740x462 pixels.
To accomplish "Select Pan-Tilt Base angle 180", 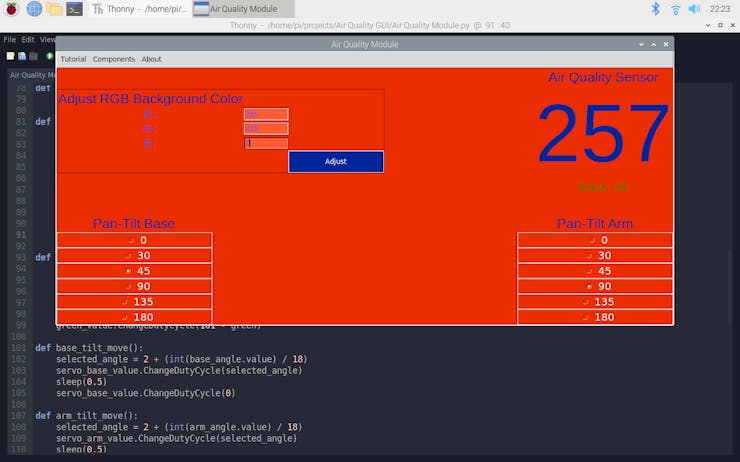I will pos(134,317).
